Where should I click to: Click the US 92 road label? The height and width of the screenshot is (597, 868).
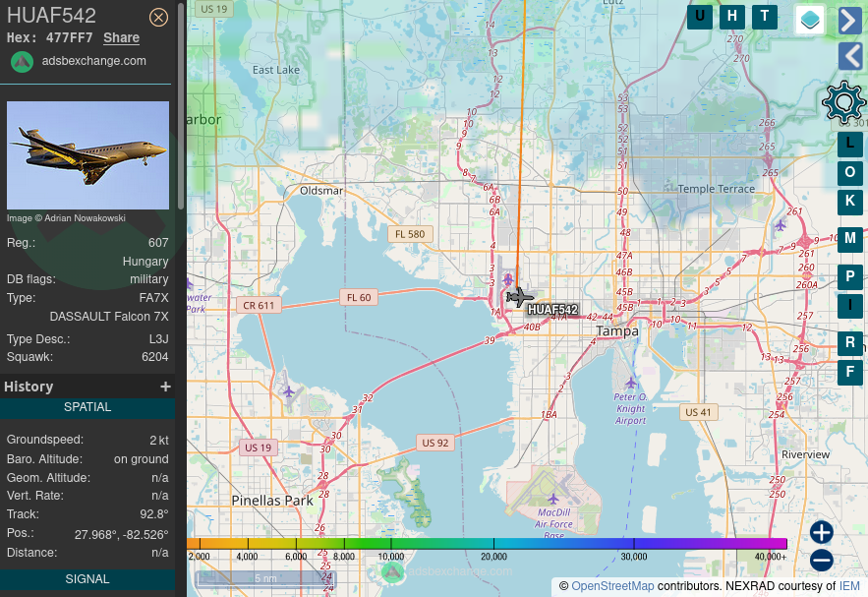tap(435, 443)
